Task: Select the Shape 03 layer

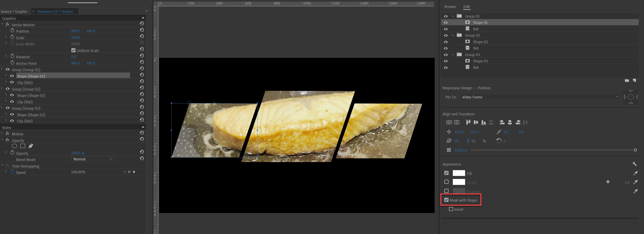Action: 480,61
